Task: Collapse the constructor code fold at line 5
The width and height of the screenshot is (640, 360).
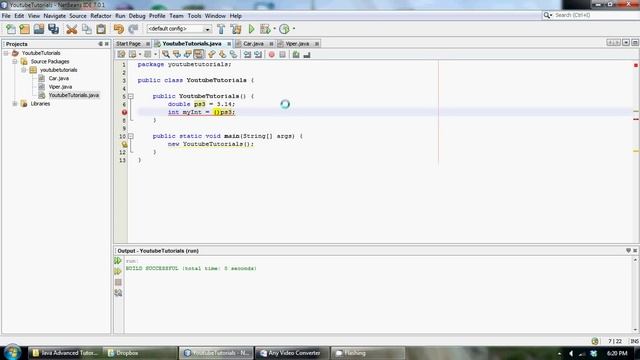Action: [x=131, y=96]
